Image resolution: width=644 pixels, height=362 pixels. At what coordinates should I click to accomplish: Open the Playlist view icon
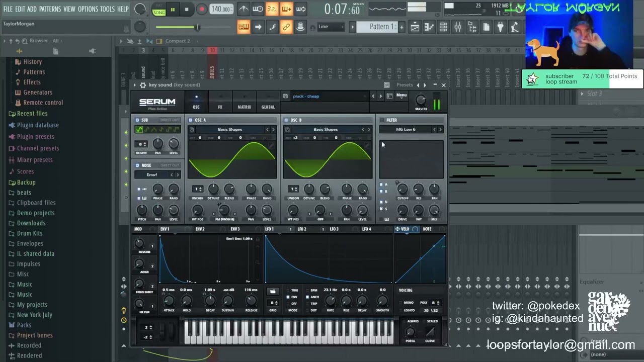[415, 27]
